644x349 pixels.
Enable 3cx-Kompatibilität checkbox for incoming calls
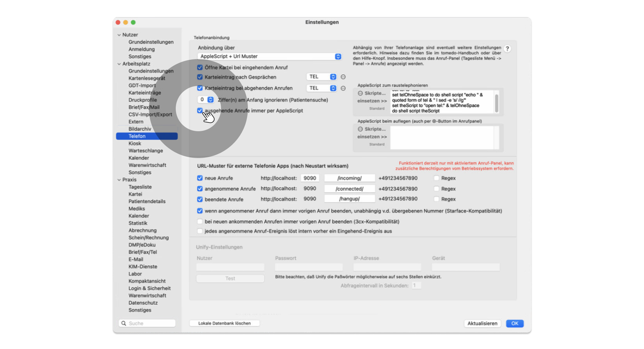200,221
